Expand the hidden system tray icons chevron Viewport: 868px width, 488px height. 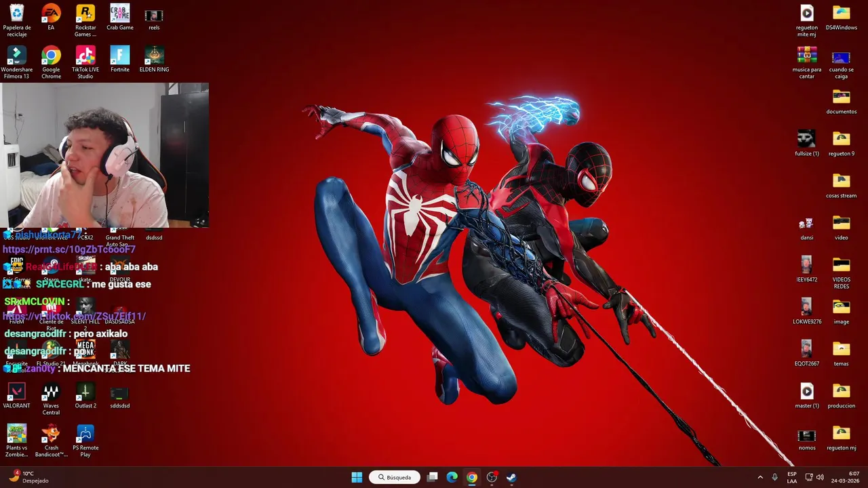(760, 477)
